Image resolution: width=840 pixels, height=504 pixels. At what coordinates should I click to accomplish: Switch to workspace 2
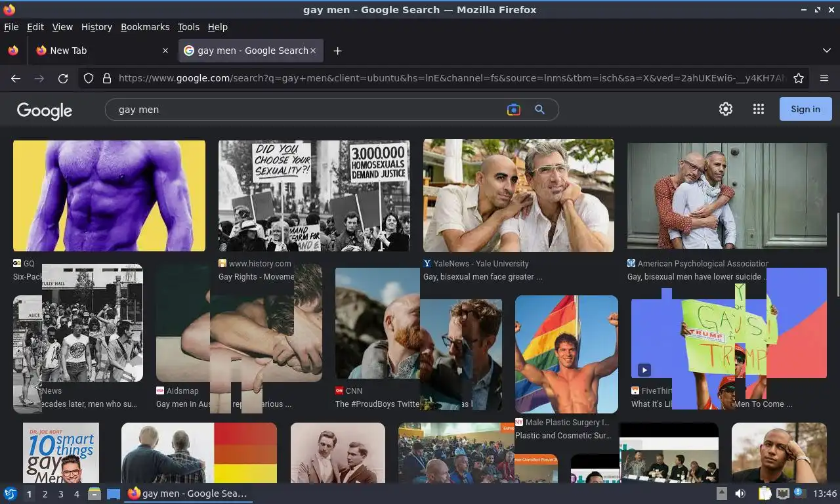click(45, 494)
